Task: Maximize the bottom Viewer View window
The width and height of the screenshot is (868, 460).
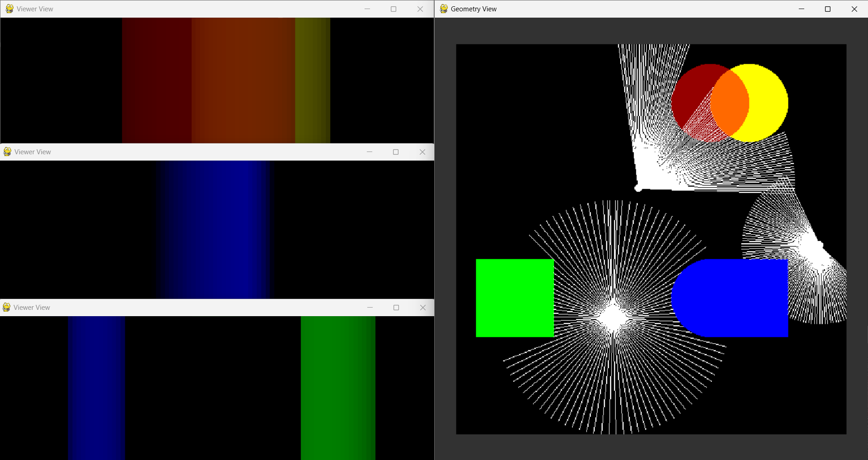Action: coord(396,307)
